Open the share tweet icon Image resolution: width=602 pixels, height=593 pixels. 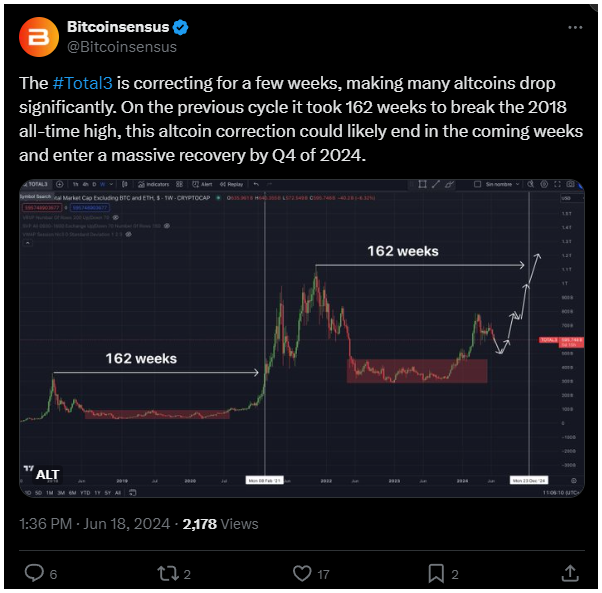point(570,573)
